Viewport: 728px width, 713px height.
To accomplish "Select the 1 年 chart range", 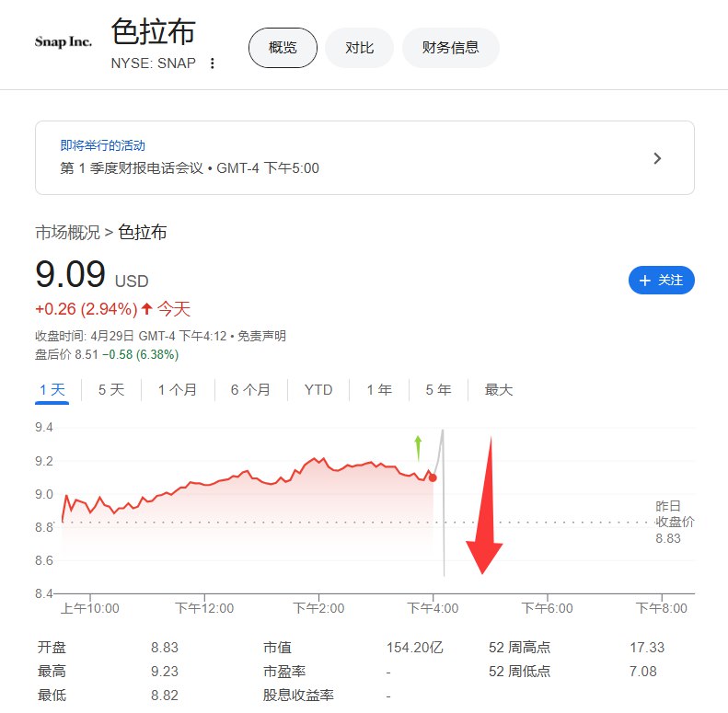I will pos(379,390).
